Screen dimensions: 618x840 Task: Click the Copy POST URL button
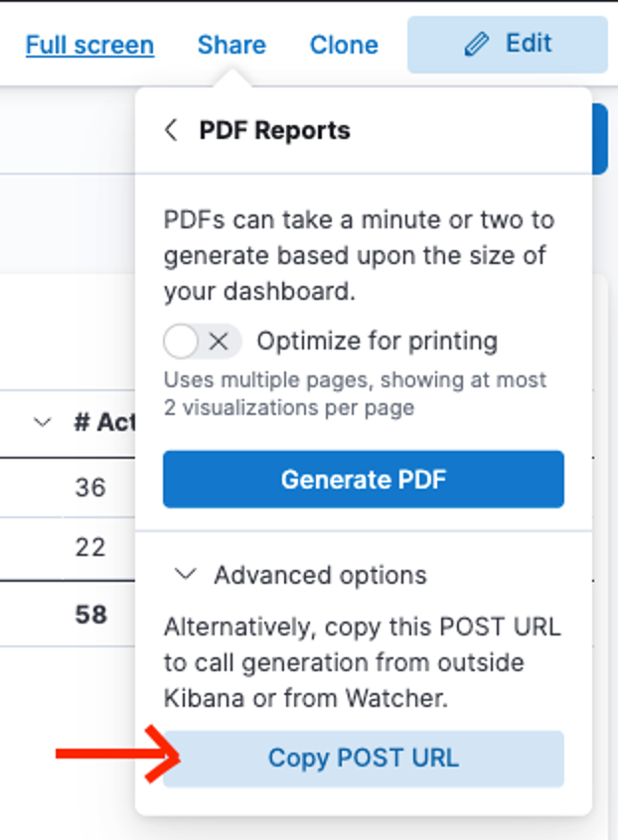(364, 759)
